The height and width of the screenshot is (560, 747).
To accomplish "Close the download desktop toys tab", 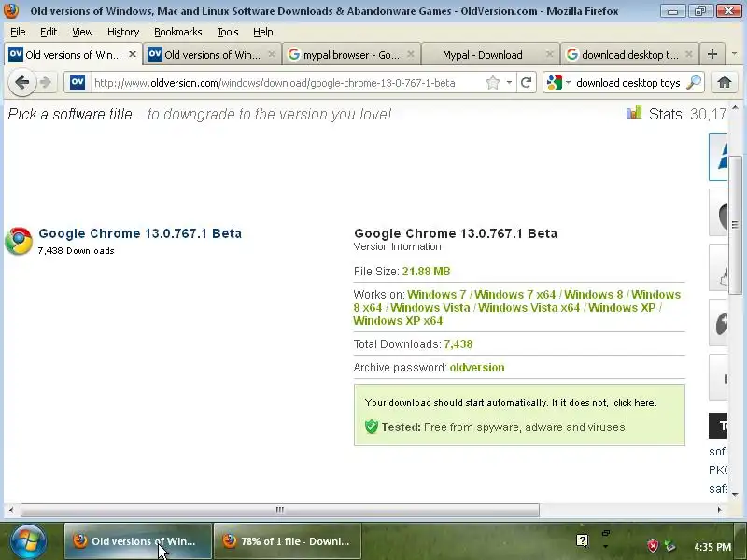I will (x=689, y=54).
